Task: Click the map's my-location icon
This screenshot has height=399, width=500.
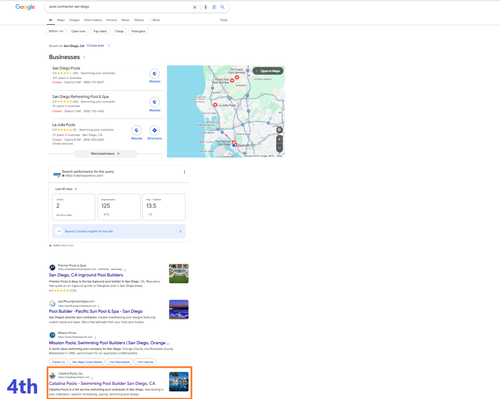Action: click(279, 130)
